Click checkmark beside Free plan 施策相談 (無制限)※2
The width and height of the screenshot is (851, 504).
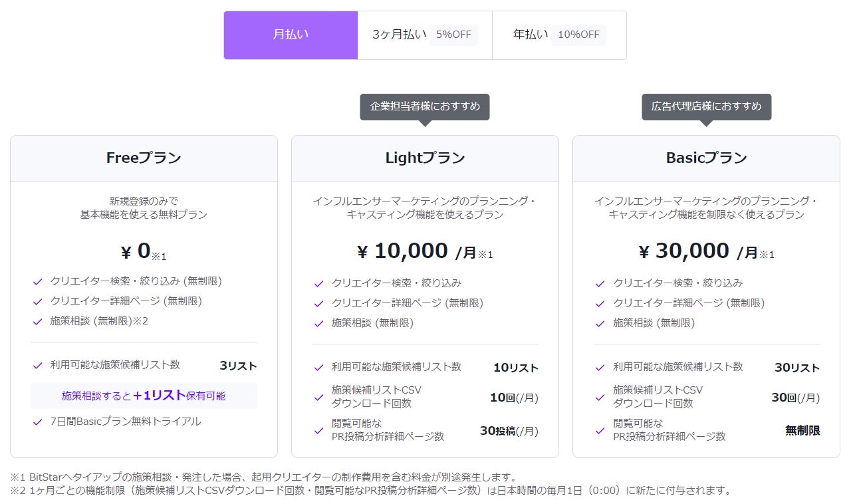tap(38, 321)
